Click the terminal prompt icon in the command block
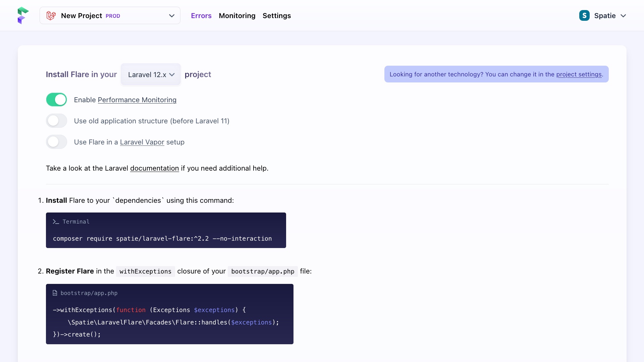The height and width of the screenshot is (362, 644). click(x=55, y=221)
